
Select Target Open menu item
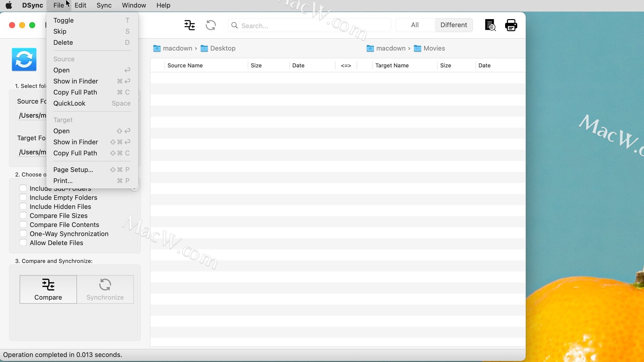coord(92,131)
